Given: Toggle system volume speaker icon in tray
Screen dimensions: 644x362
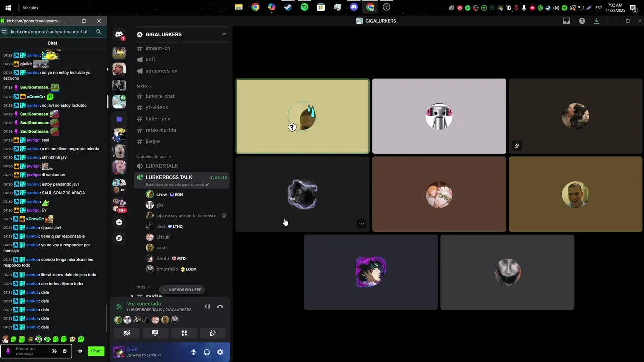Looking at the screenshot, I should click(556, 8).
